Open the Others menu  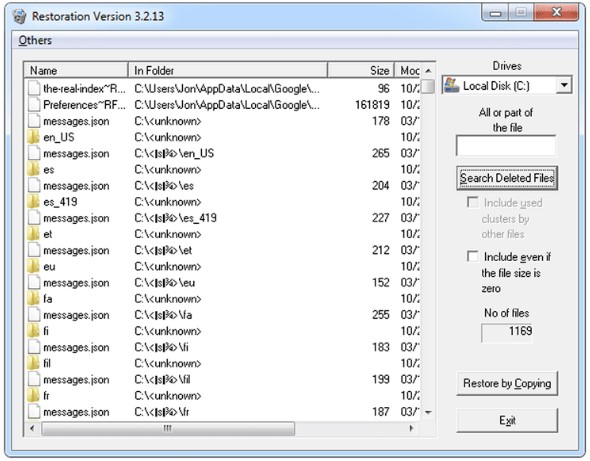(x=35, y=40)
